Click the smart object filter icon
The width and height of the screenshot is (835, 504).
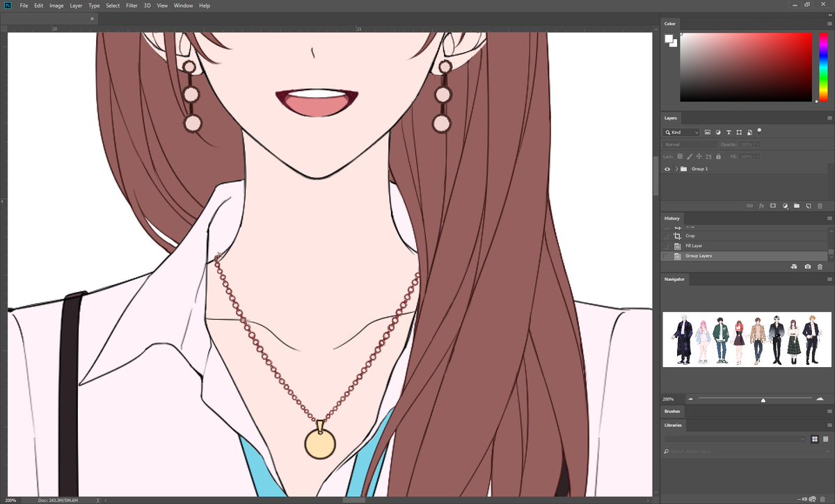click(749, 132)
